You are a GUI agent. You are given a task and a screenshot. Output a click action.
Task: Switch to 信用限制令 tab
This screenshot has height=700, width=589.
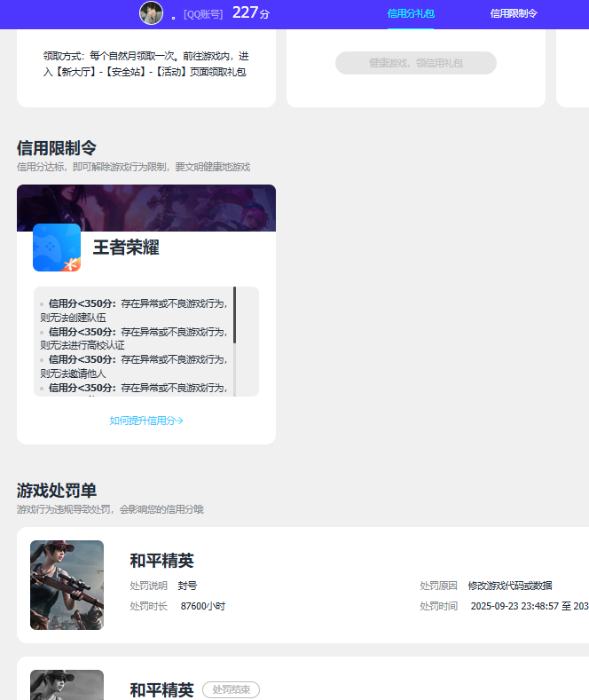pos(514,14)
